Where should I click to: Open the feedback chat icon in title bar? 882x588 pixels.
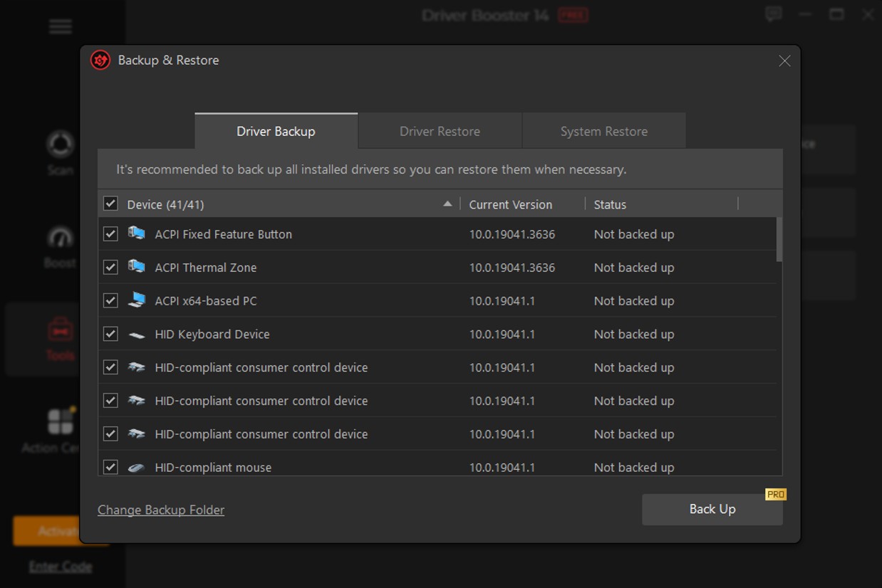coord(774,14)
